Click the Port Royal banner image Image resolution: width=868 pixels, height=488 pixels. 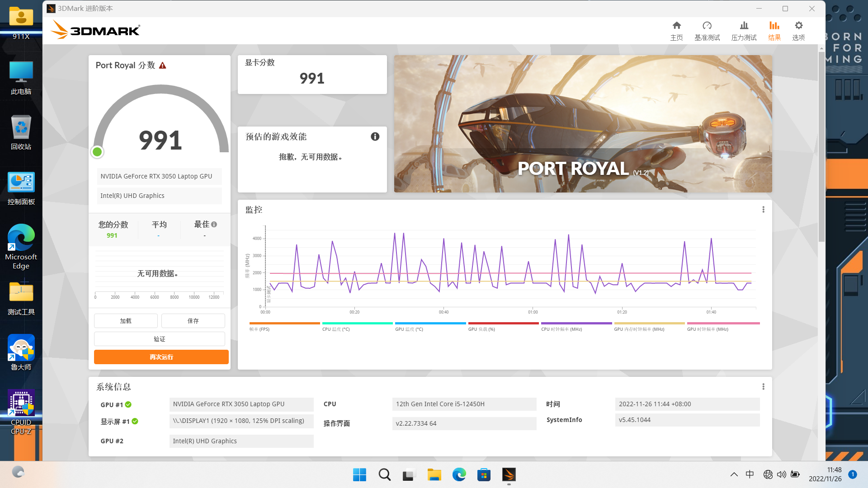click(x=583, y=124)
